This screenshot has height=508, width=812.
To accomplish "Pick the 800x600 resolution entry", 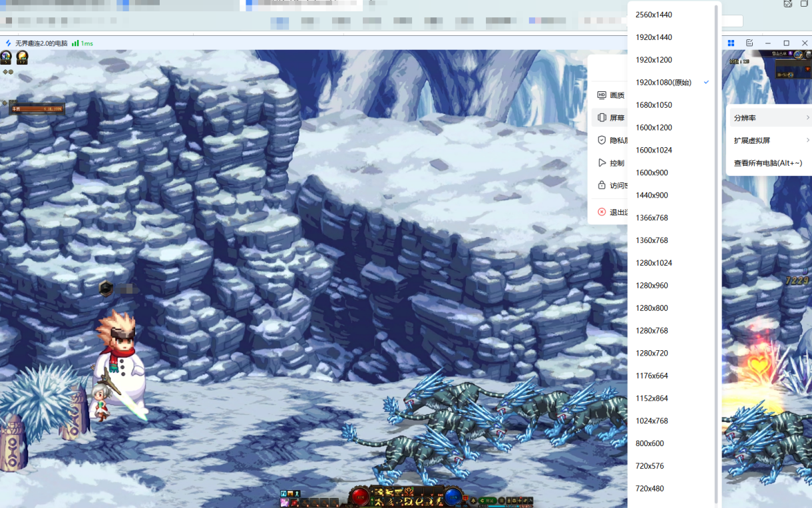I will (650, 443).
